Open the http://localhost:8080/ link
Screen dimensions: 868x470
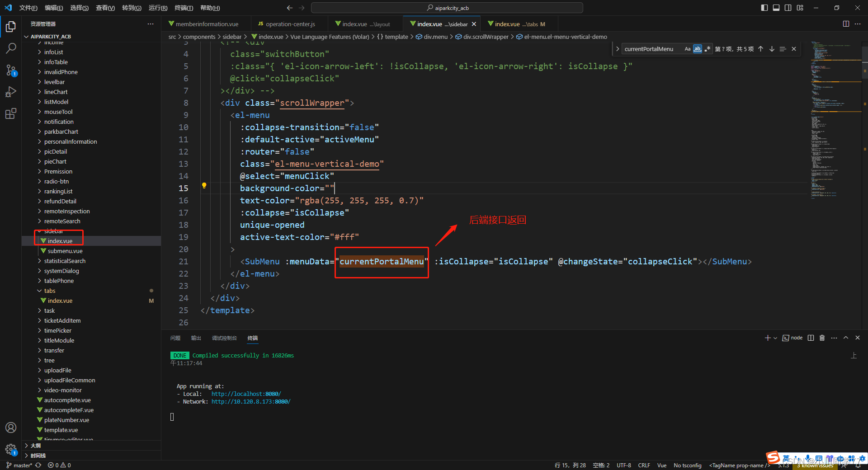click(245, 394)
